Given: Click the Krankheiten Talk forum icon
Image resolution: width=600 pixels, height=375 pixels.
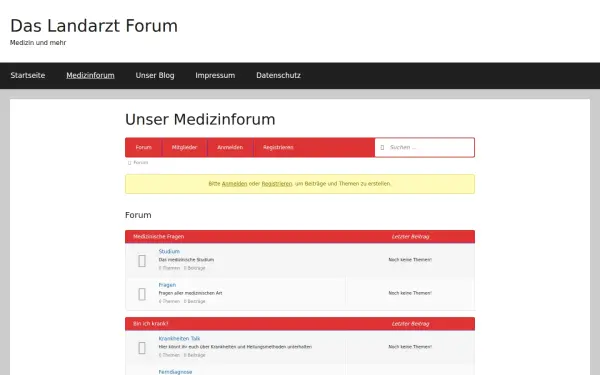Looking at the screenshot, I should tap(142, 348).
